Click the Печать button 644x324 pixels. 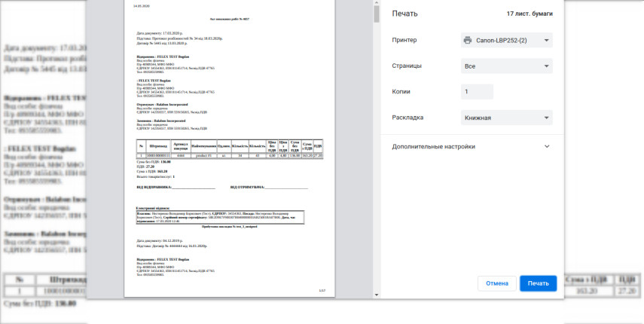click(x=538, y=283)
